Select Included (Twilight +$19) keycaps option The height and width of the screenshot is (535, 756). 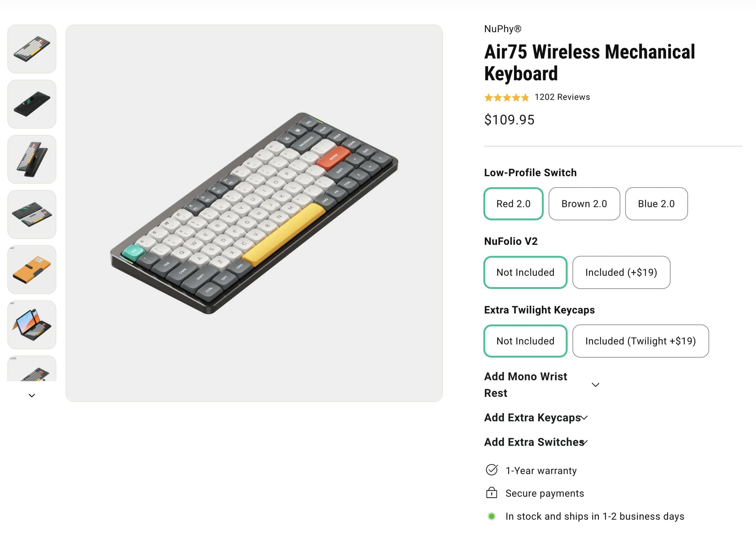641,341
